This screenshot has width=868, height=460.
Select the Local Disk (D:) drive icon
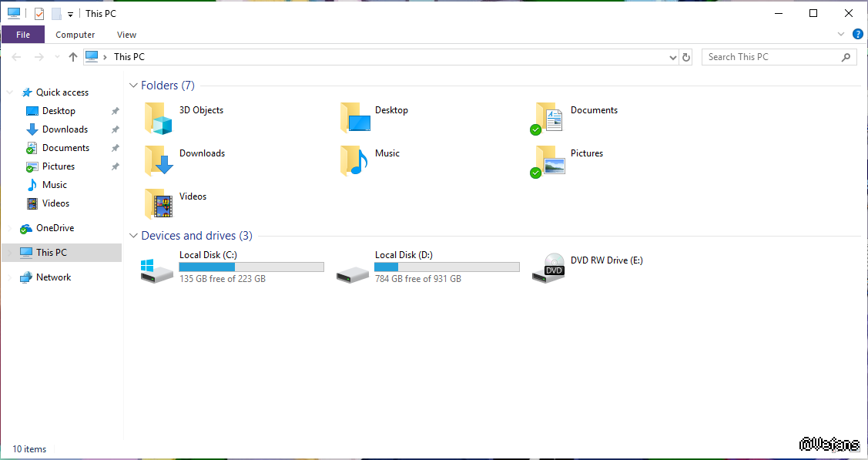(353, 274)
